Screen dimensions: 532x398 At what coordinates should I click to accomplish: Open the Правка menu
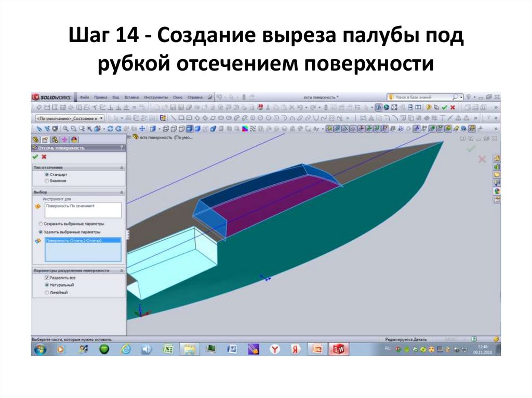coord(100,98)
